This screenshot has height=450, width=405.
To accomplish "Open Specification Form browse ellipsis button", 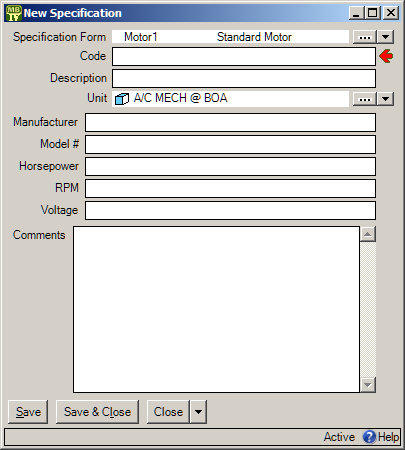I will (365, 37).
